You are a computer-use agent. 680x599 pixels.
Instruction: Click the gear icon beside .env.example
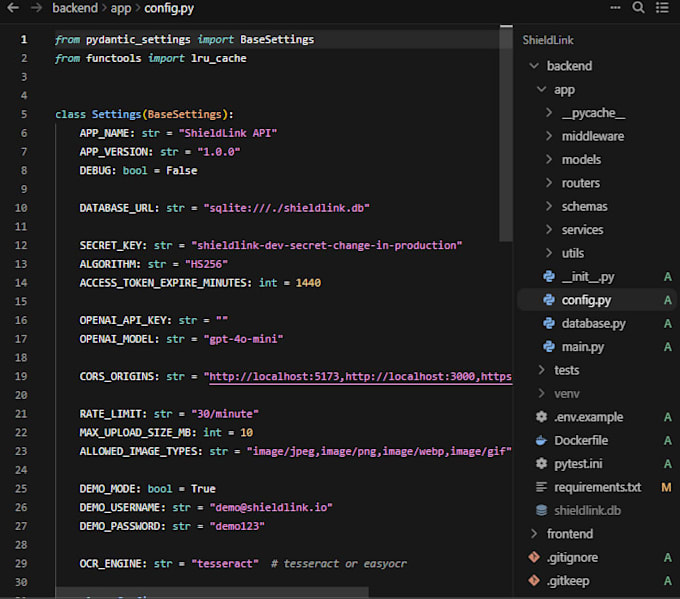[541, 417]
